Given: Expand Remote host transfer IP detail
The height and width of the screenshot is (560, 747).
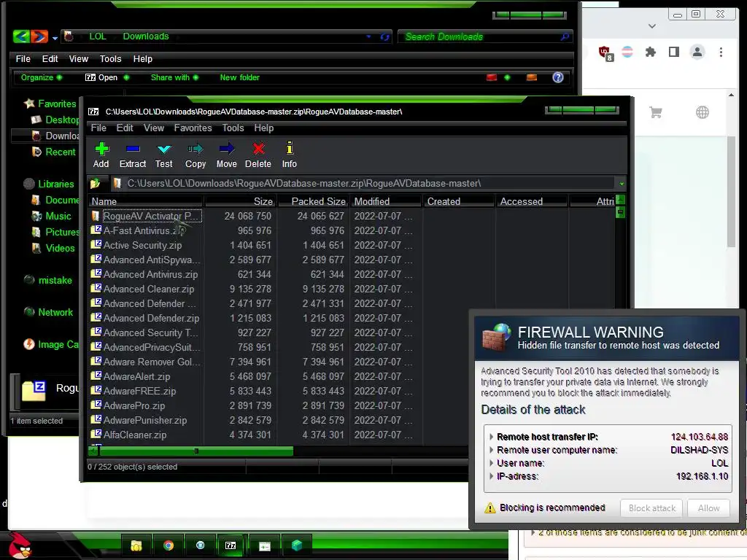Looking at the screenshot, I should coord(491,437).
